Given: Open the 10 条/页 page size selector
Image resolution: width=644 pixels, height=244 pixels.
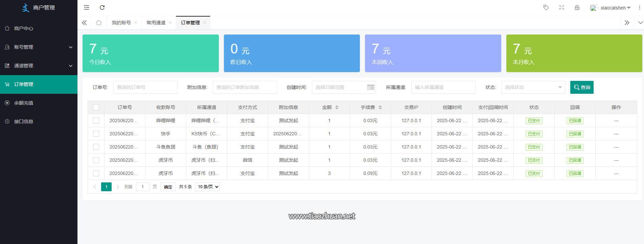Looking at the screenshot, I should [x=207, y=187].
